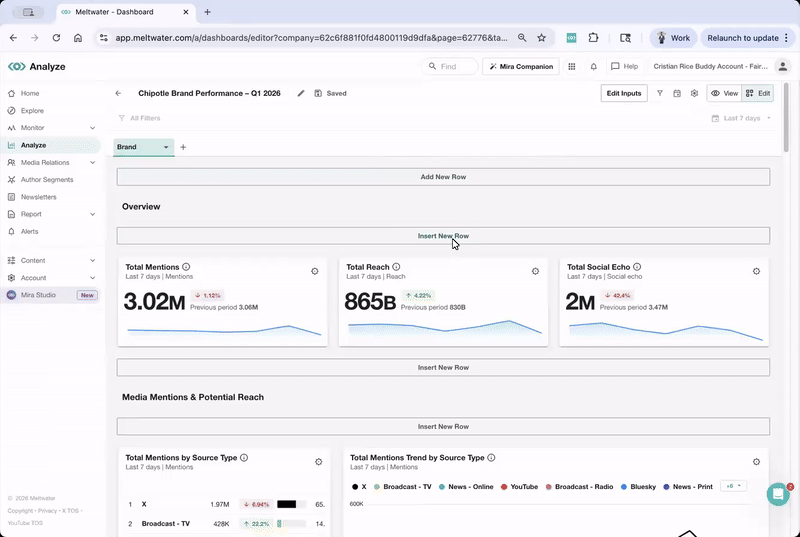The height and width of the screenshot is (537, 800).
Task: Open Total Mentions widget settings gear
Action: click(x=315, y=271)
